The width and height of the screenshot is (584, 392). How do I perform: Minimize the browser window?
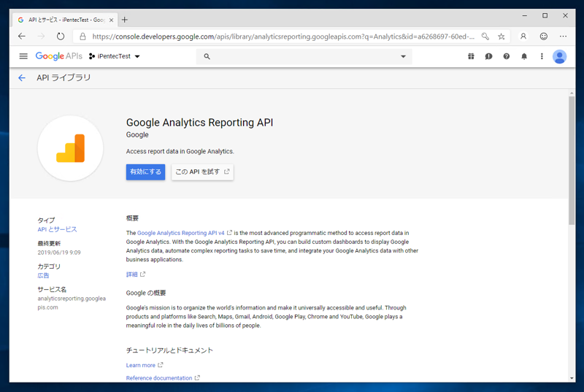[524, 15]
